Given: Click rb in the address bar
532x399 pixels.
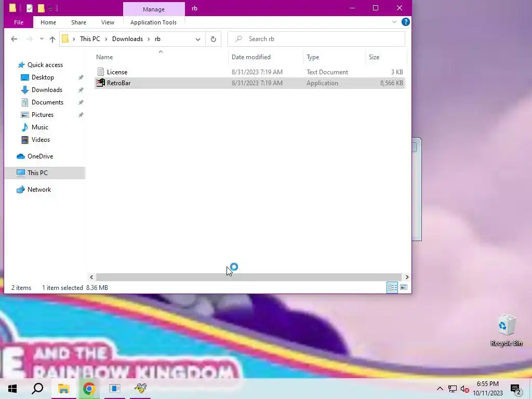Looking at the screenshot, I should click(157, 39).
